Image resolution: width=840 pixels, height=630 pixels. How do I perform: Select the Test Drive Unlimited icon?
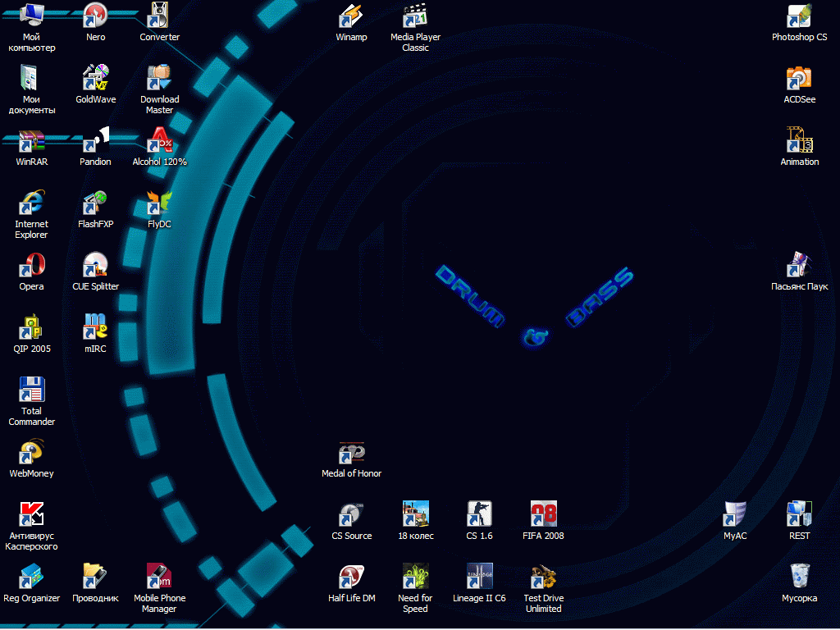(543, 577)
